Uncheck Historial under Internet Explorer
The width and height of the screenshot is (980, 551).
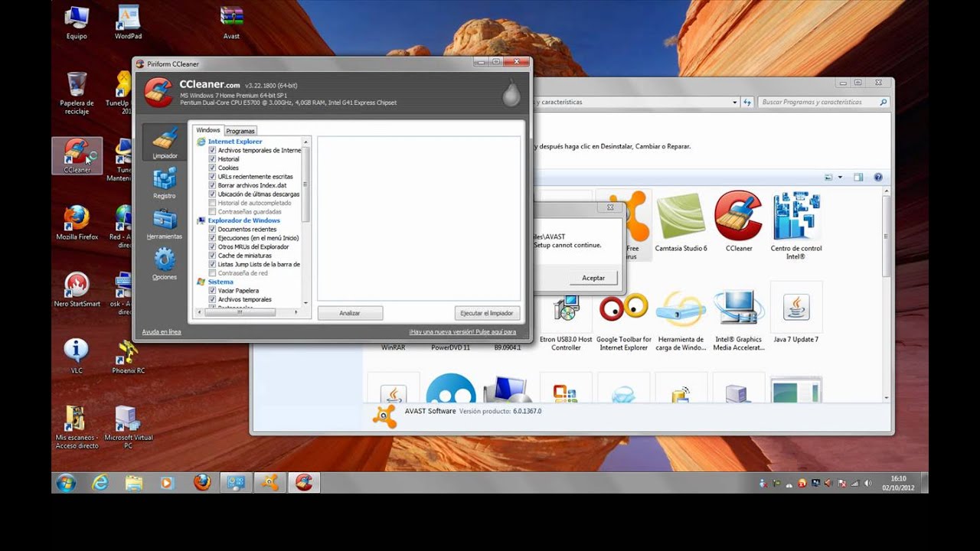tap(212, 159)
